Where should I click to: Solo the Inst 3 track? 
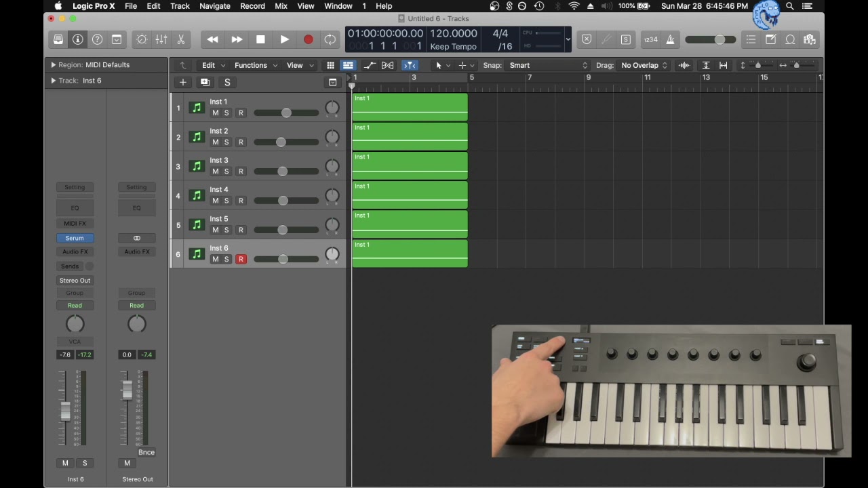coord(226,171)
